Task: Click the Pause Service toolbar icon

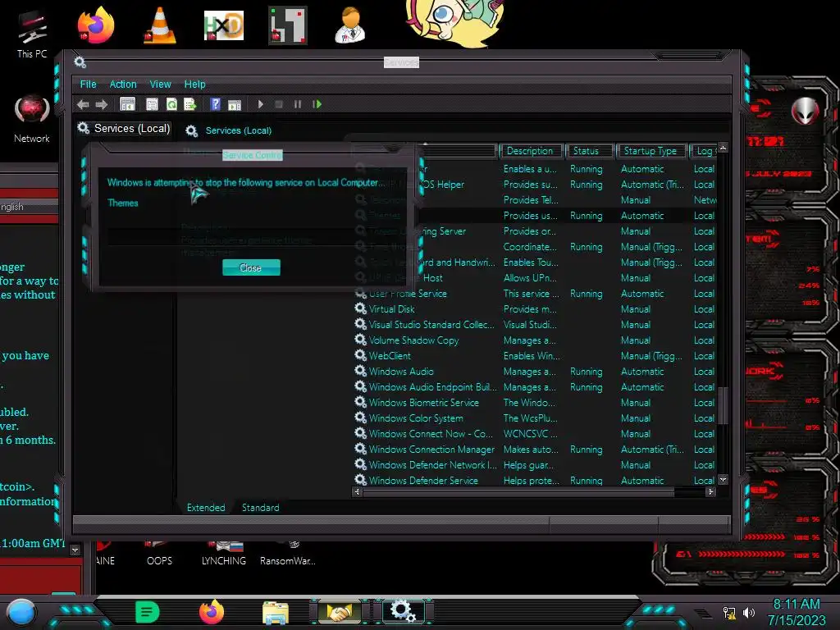Action: 297,104
